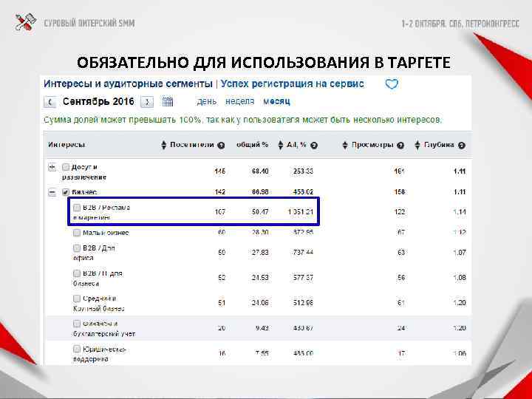Click share value 68.40 in Досуг row
Viewport: 532px width, 399px height.
260,171
